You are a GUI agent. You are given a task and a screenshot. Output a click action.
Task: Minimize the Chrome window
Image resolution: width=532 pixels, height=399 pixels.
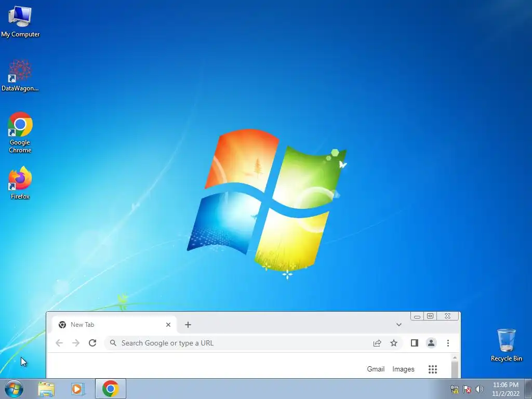417,316
